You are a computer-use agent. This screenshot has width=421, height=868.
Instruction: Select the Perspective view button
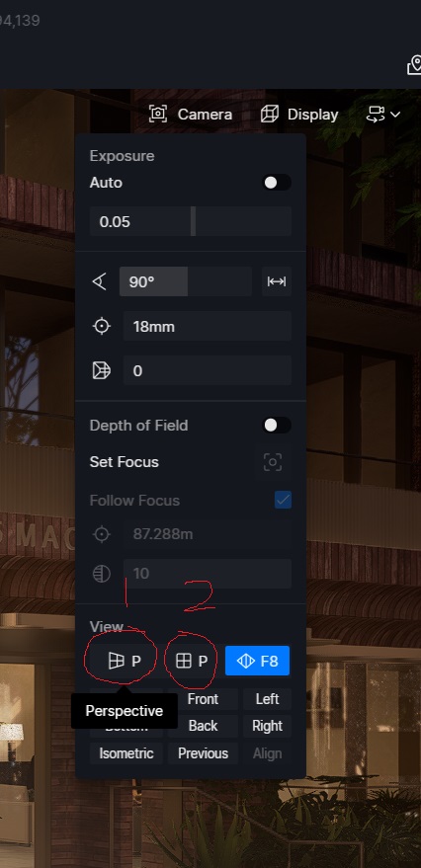[x=124, y=661]
